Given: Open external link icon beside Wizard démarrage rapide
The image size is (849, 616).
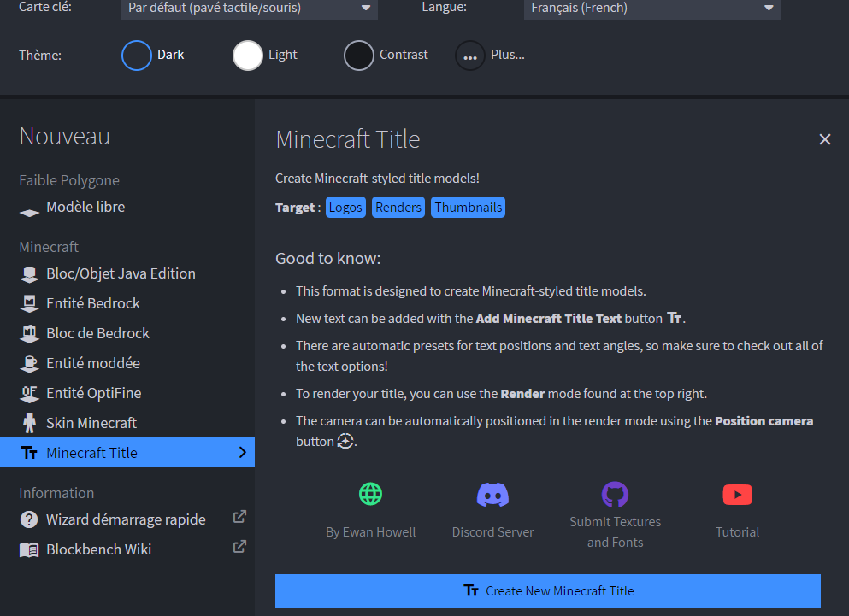Looking at the screenshot, I should tap(239, 517).
